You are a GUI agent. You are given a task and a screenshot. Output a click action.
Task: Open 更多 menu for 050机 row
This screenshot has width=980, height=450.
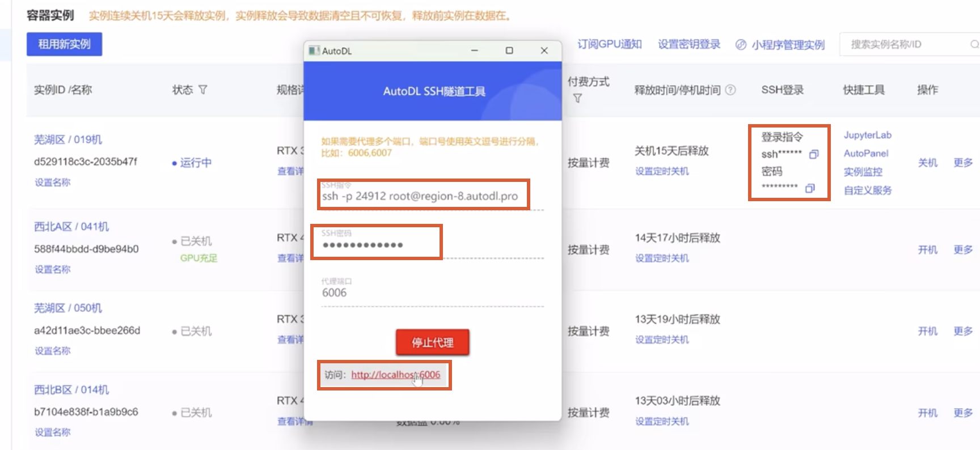click(x=963, y=331)
